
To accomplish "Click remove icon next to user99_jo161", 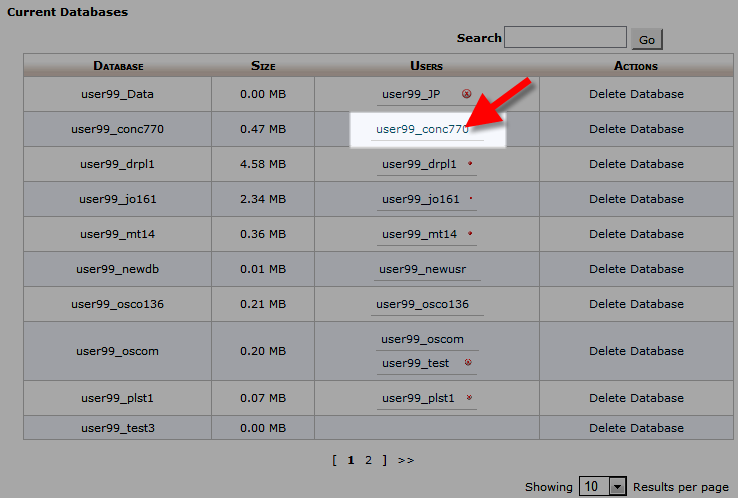I will (471, 199).
